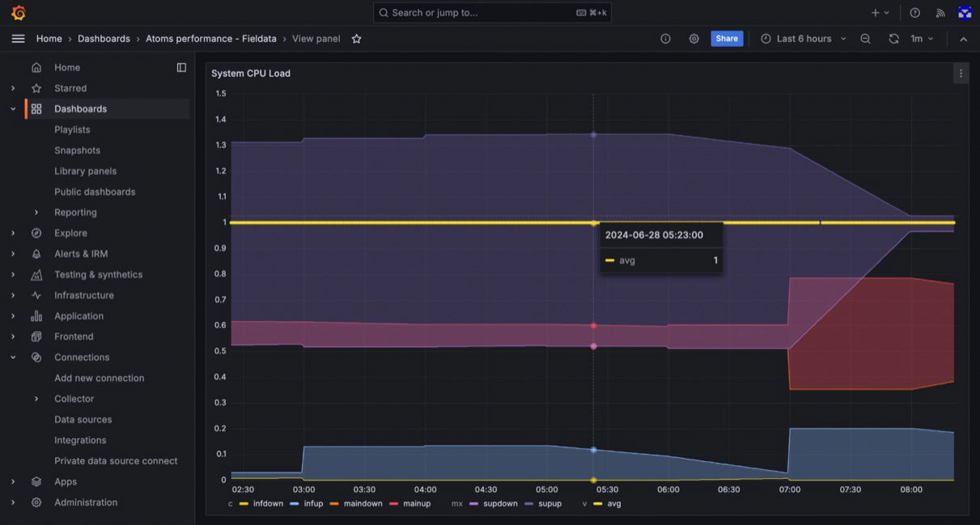Click the Application bar chart icon
The height and width of the screenshot is (525, 980).
coord(36,316)
